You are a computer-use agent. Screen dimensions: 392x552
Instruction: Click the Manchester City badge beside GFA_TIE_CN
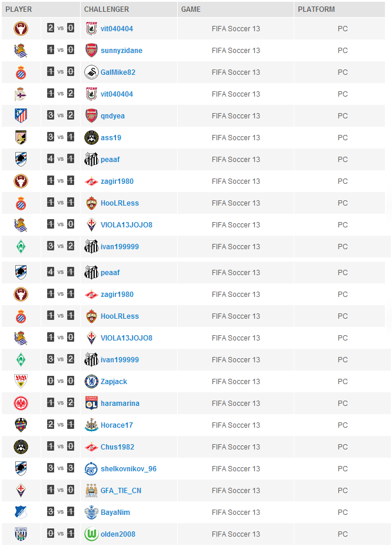(91, 490)
